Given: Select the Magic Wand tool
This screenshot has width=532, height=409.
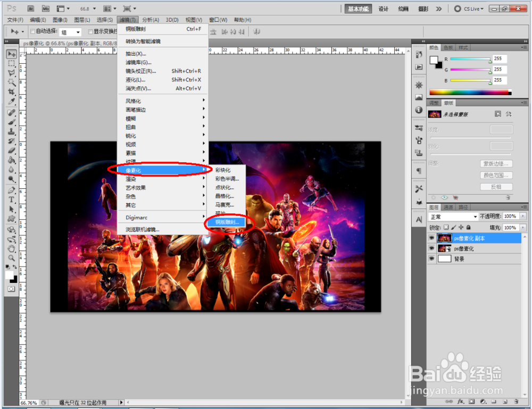Looking at the screenshot, I should click(x=12, y=82).
